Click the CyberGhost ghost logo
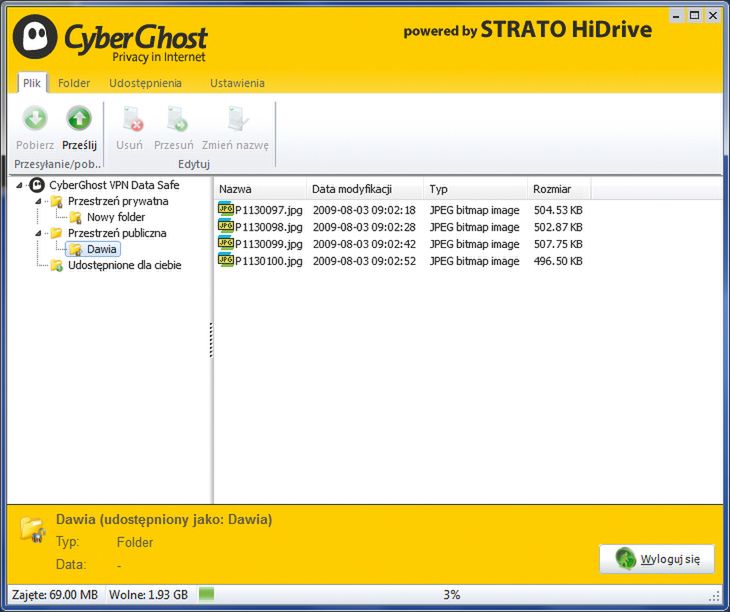 click(x=35, y=37)
